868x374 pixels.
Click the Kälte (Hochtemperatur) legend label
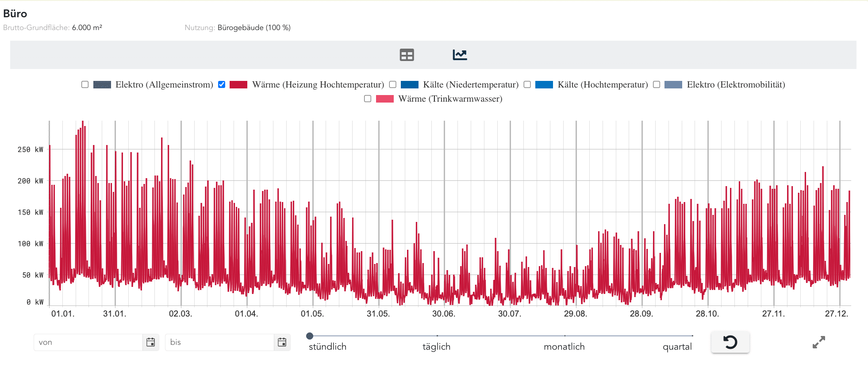tap(603, 84)
